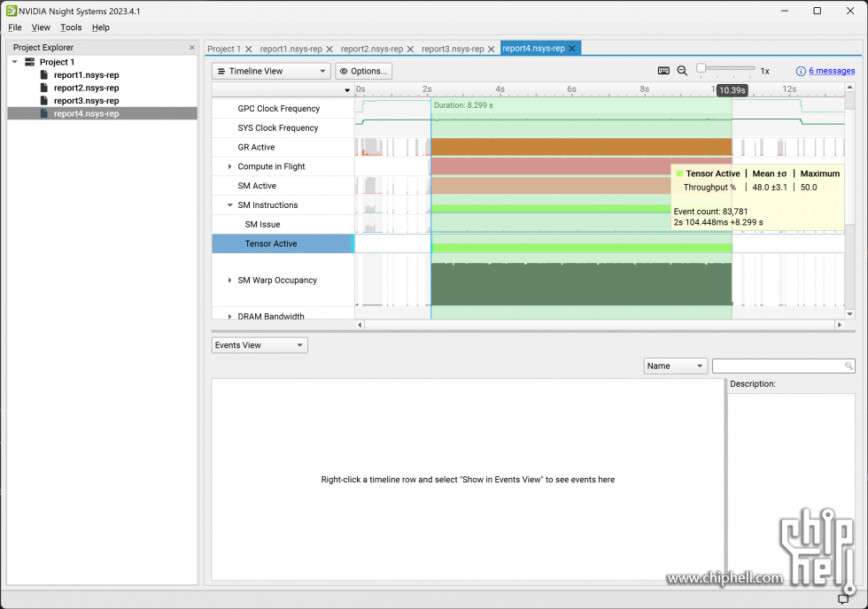The height and width of the screenshot is (609, 868).
Task: Select the SM Issue row
Action: coord(283,225)
